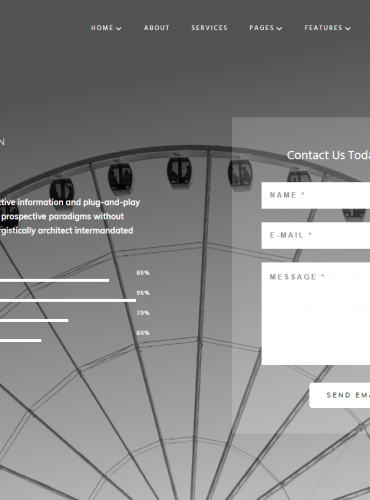Focus the E-mail input field

click(316, 235)
